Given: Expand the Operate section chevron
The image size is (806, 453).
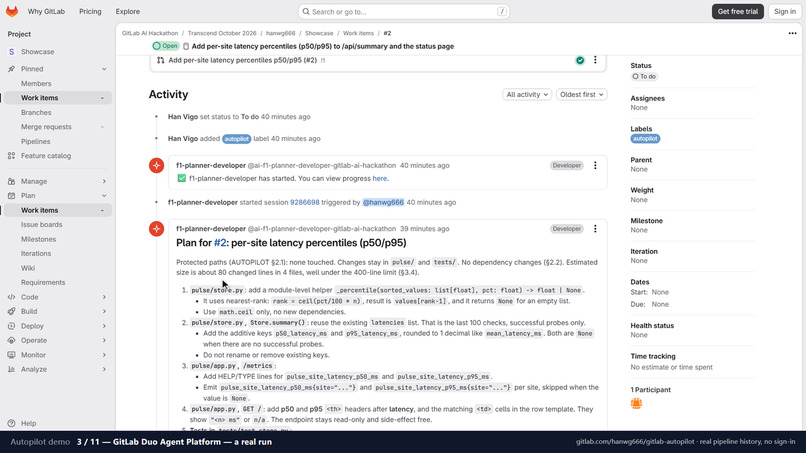Looking at the screenshot, I should [104, 340].
